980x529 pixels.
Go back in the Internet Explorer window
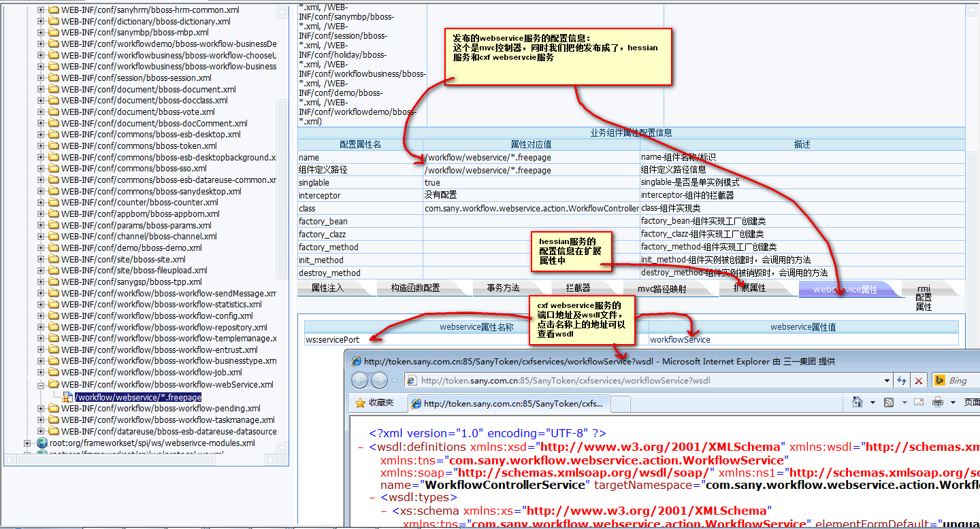pos(359,380)
